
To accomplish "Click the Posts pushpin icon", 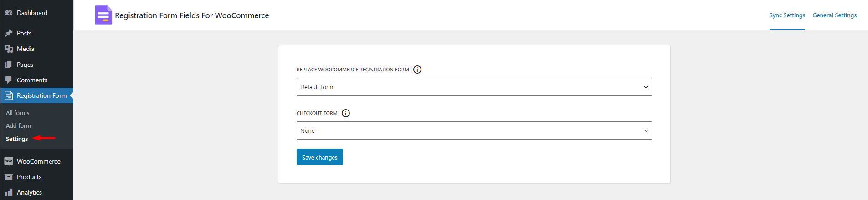I will tap(9, 33).
